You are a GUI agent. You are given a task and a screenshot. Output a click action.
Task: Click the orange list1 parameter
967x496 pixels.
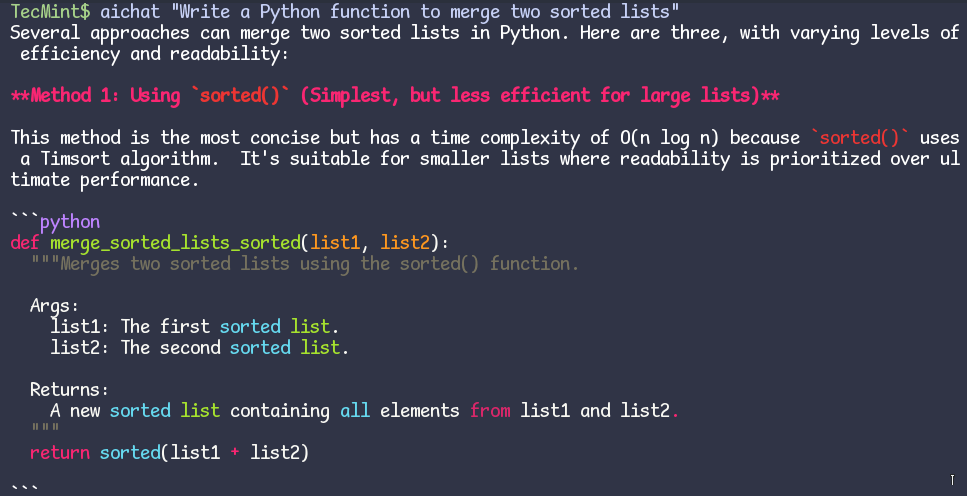click(335, 242)
